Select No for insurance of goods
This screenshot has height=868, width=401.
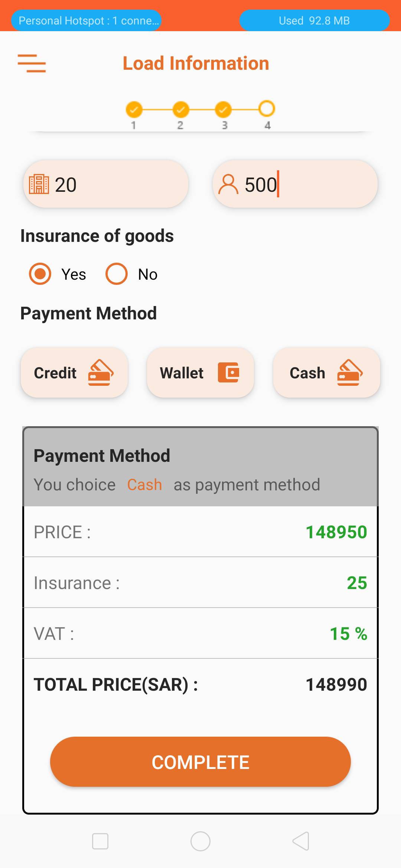coord(117,274)
